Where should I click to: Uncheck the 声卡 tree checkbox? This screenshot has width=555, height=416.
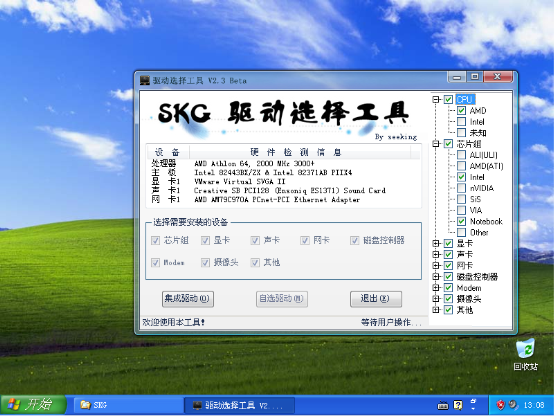point(448,254)
